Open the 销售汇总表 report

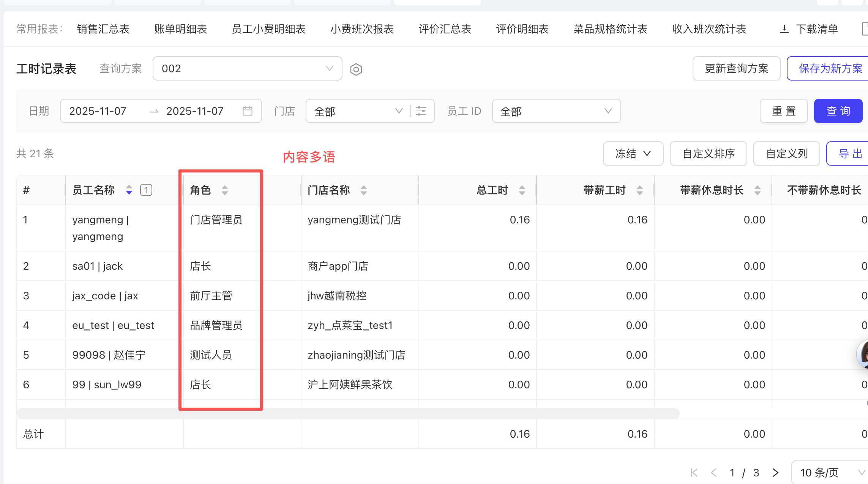pyautogui.click(x=103, y=29)
